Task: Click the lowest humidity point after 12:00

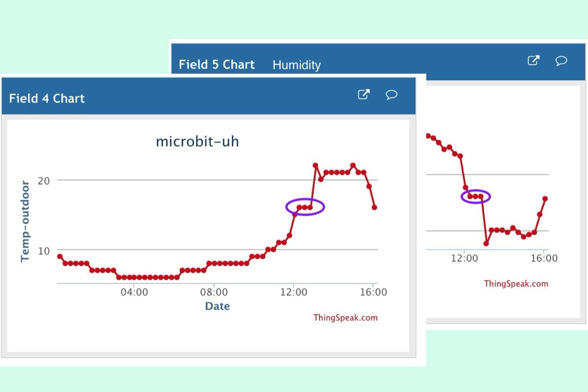Action: pos(486,244)
